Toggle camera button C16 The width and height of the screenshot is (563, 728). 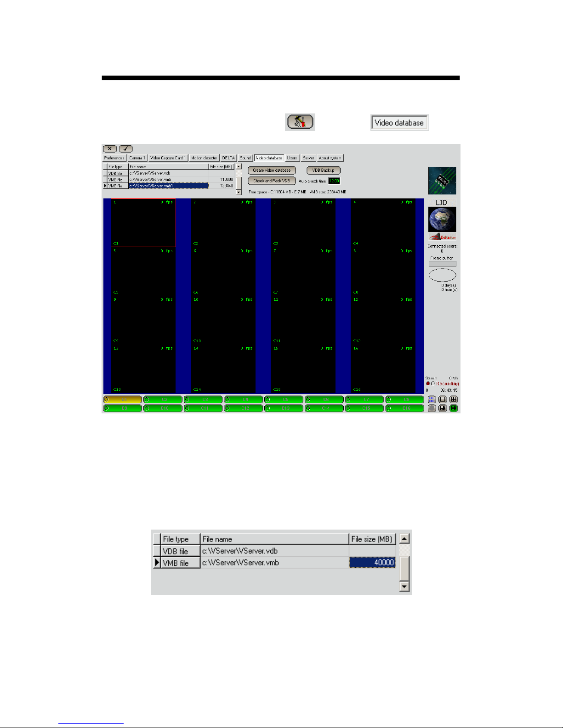point(404,408)
